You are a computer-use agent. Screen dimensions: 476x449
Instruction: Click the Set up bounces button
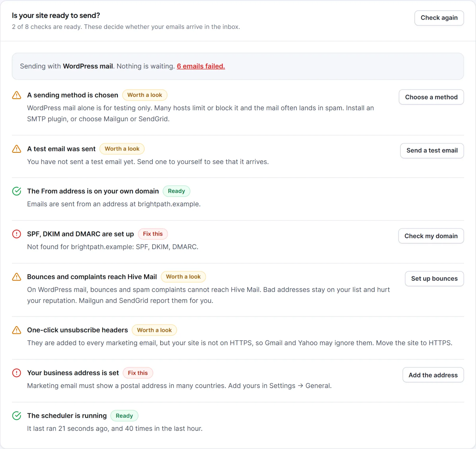434,279
